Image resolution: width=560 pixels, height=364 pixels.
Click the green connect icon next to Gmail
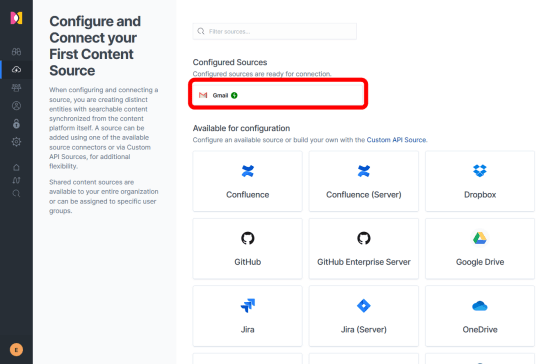234,95
